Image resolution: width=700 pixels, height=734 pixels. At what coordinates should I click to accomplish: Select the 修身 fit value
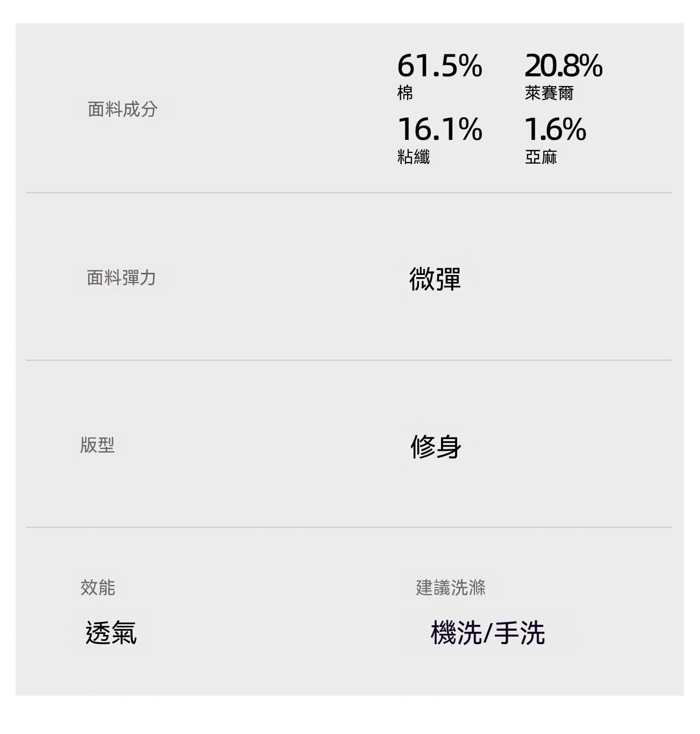click(436, 447)
